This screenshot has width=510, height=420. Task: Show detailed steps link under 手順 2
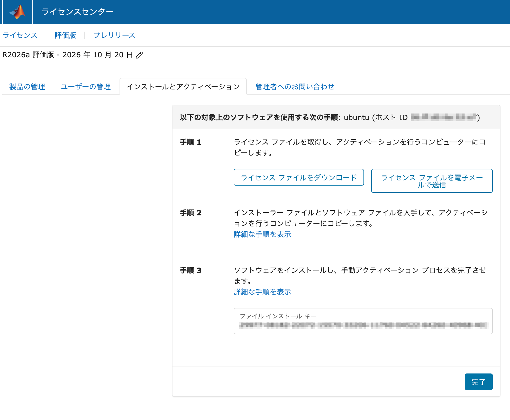tap(262, 234)
